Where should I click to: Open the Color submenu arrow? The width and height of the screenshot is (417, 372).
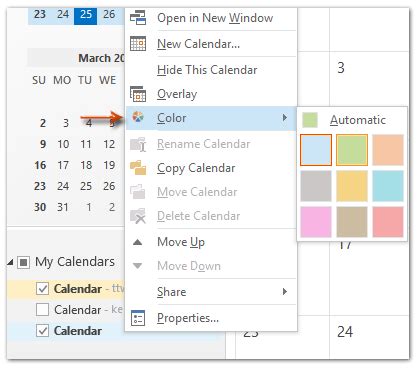point(284,118)
